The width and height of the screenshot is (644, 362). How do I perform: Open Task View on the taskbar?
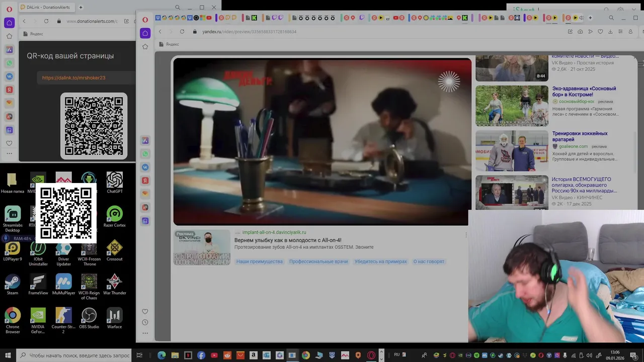click(140, 355)
